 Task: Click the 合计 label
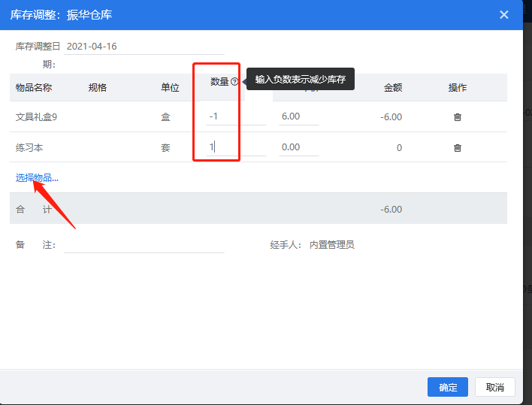click(34, 210)
